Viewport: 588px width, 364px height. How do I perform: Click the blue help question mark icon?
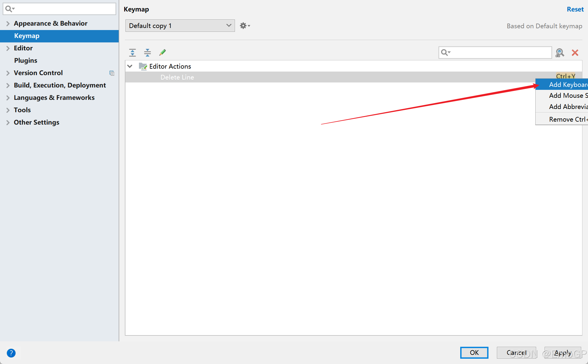[11, 353]
